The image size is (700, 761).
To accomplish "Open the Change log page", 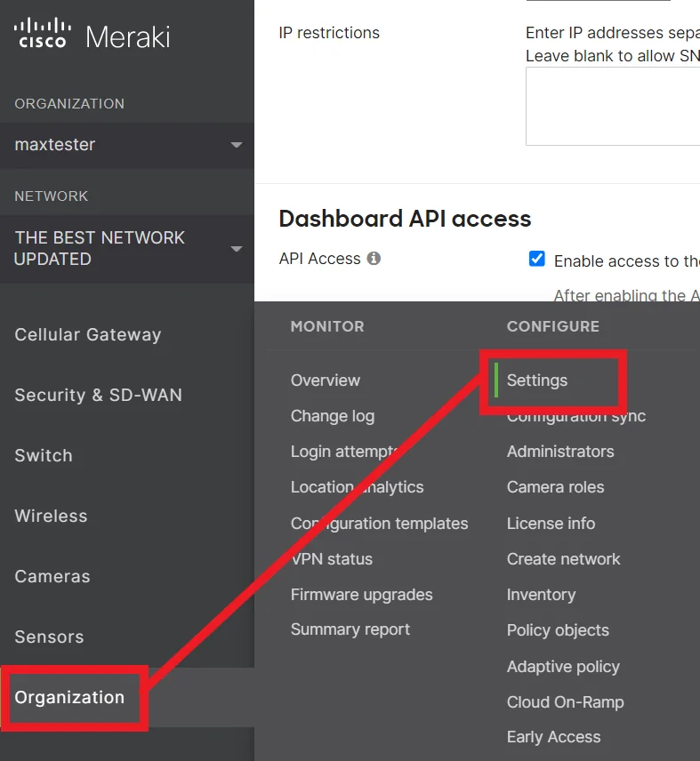I will click(x=333, y=416).
